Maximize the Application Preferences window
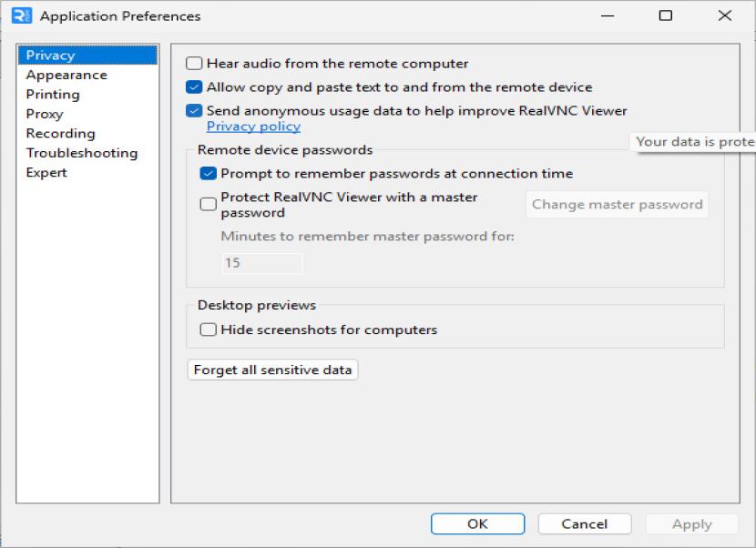 666,16
